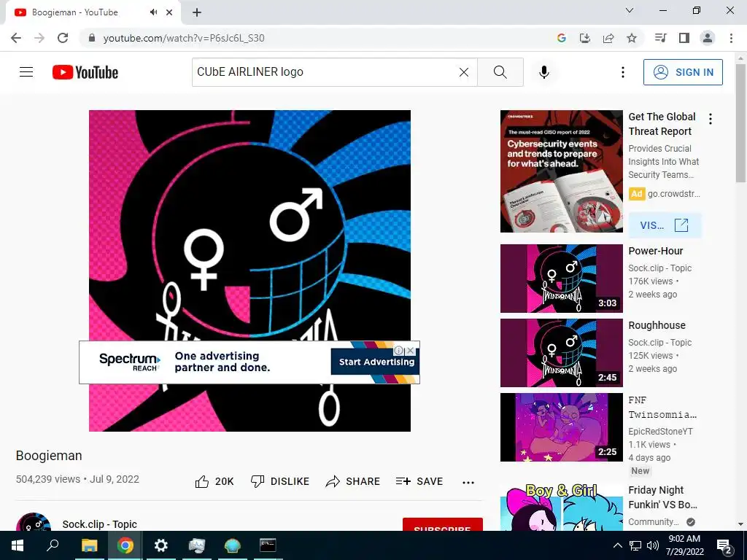Viewport: 747px width, 560px height.
Task: Open YouTube settings three-dot menu
Action: coord(622,72)
